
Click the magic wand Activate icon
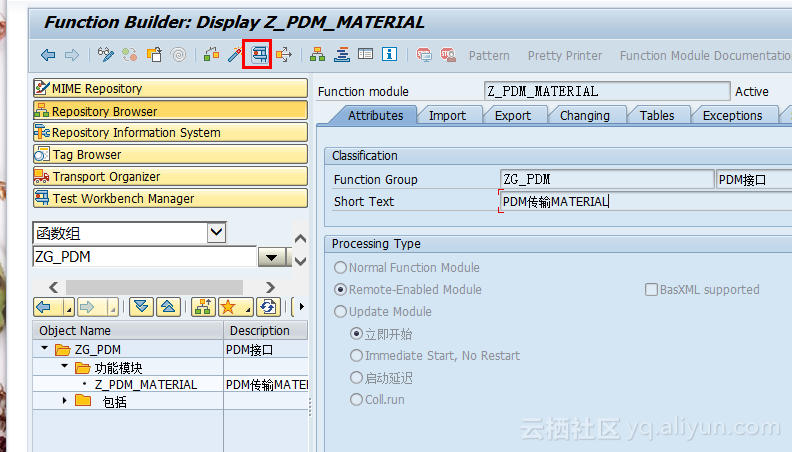[x=235, y=55]
